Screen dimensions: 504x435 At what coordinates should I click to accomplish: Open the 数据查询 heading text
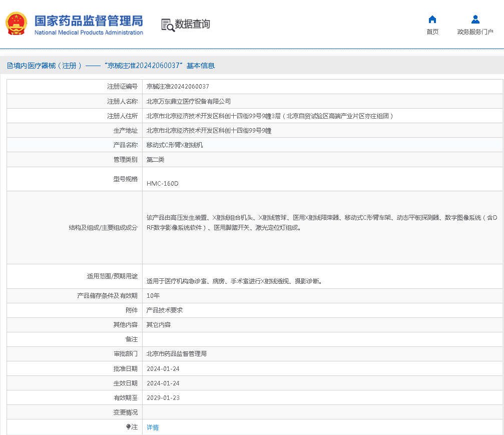click(192, 24)
